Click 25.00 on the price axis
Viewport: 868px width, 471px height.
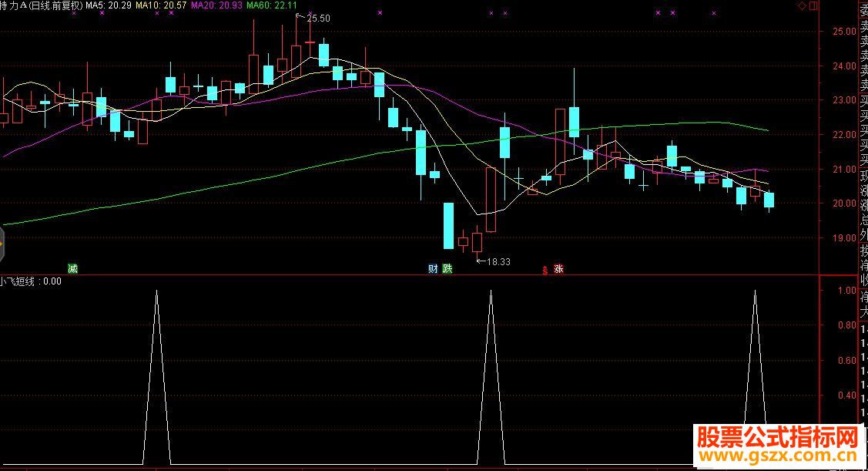(x=844, y=32)
